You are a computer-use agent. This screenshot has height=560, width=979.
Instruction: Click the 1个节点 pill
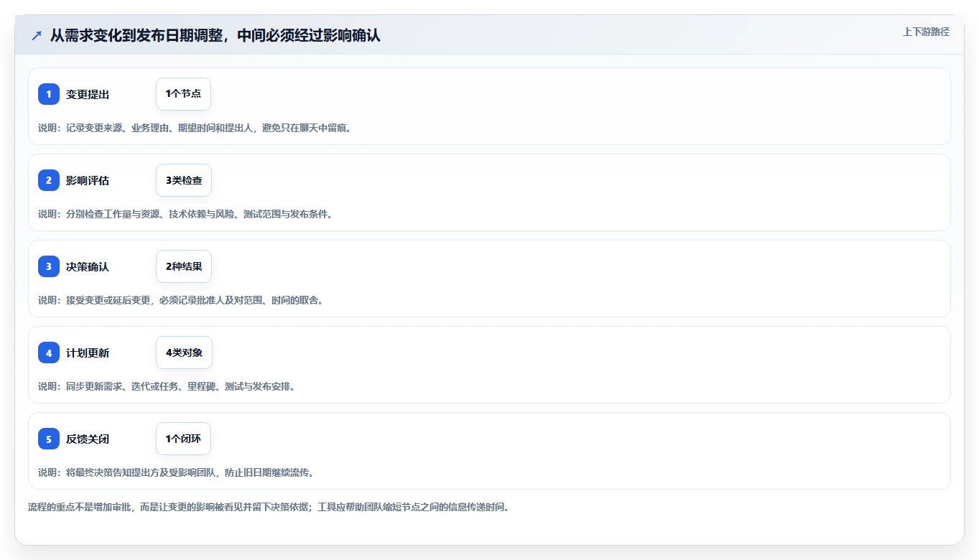(183, 94)
